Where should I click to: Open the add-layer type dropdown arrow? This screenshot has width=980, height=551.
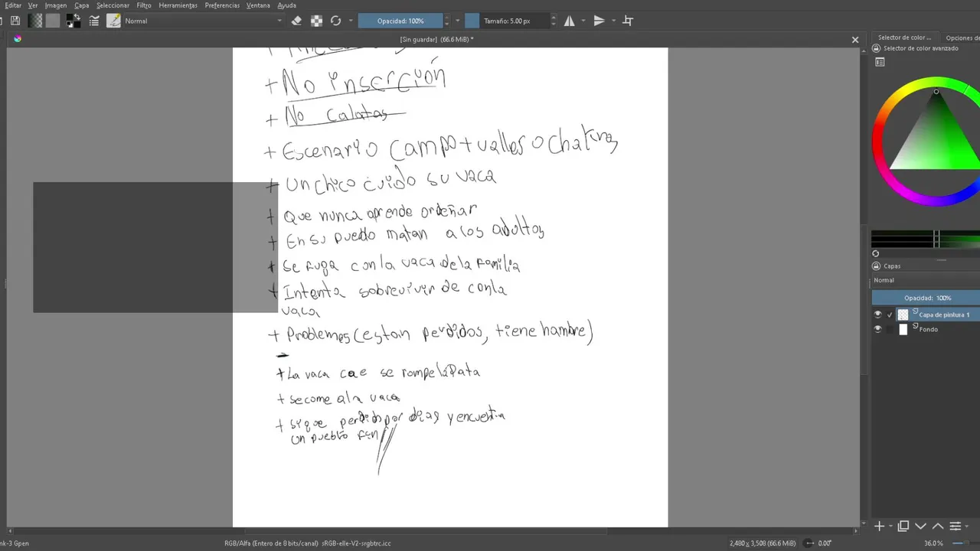click(x=890, y=527)
